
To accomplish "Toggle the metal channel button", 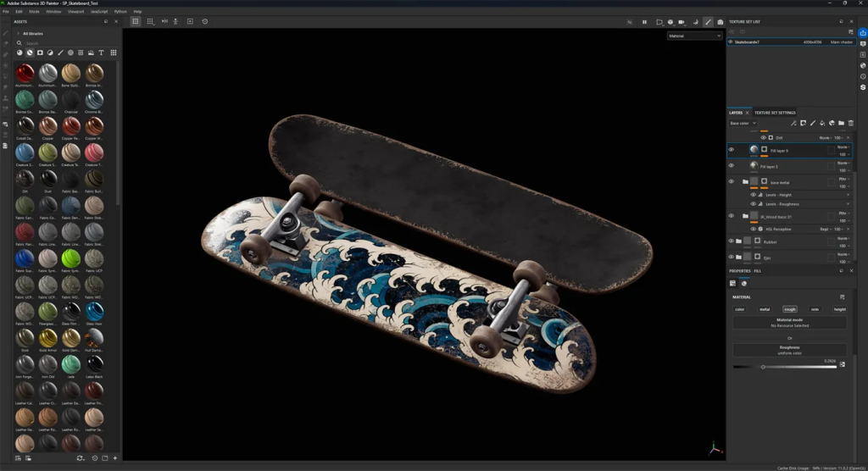I will (765, 309).
